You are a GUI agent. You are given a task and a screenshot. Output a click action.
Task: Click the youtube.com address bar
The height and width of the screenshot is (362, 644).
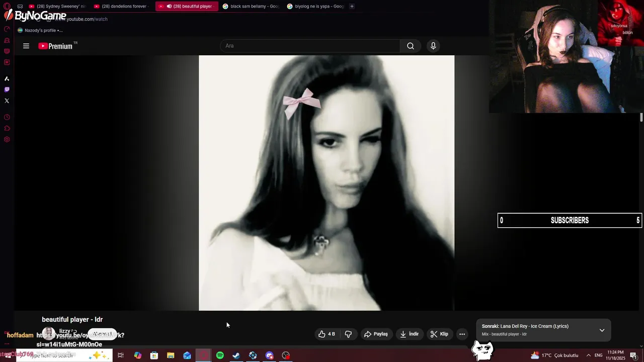coord(80,19)
